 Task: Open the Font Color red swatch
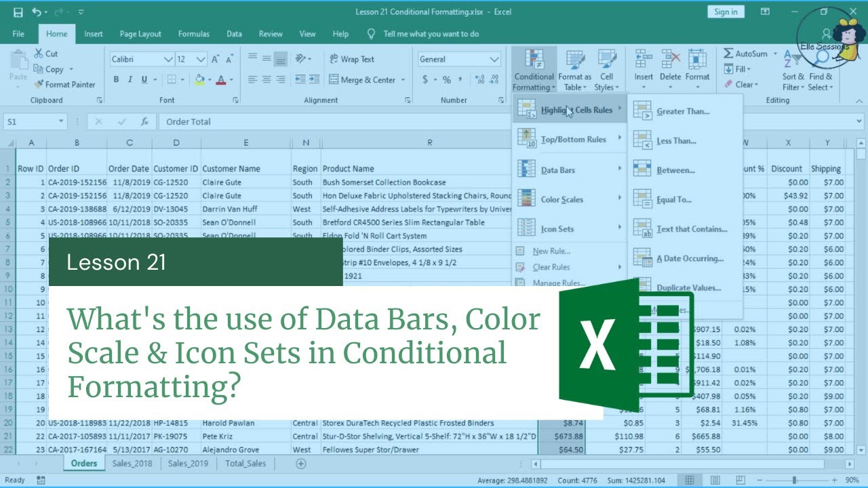220,80
